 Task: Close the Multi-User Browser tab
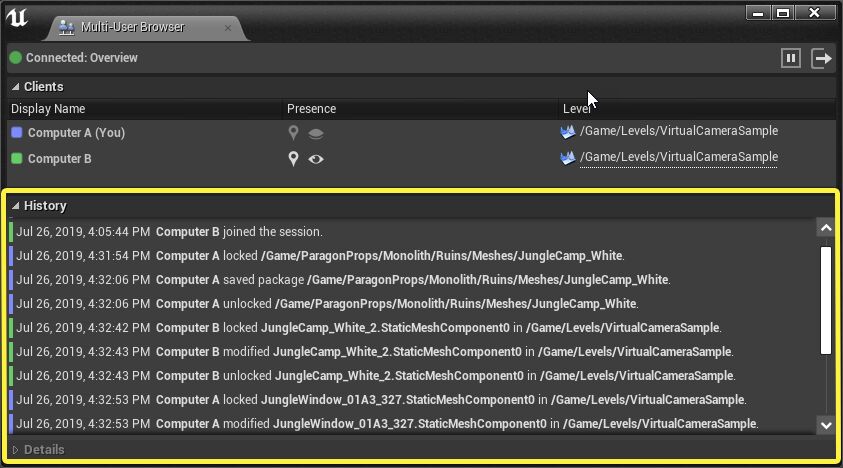point(228,28)
